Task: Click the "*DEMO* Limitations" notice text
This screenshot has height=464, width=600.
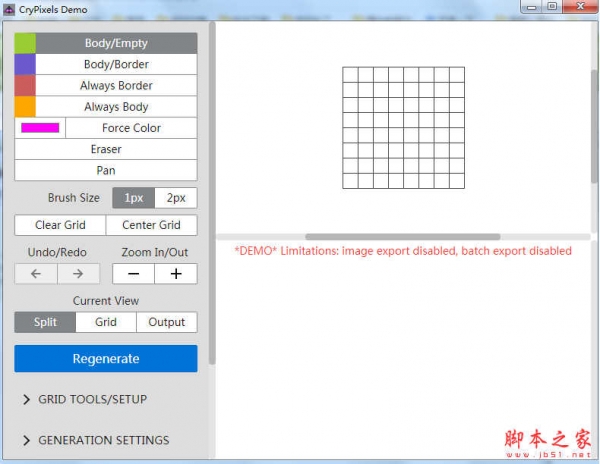Action: coord(403,251)
